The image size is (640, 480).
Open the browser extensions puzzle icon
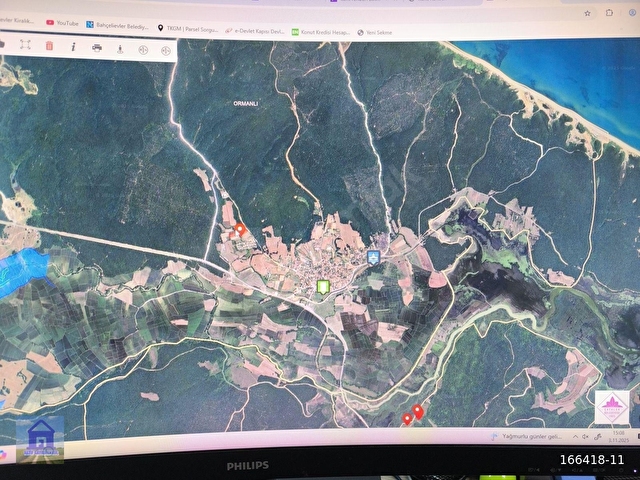pyautogui.click(x=609, y=12)
